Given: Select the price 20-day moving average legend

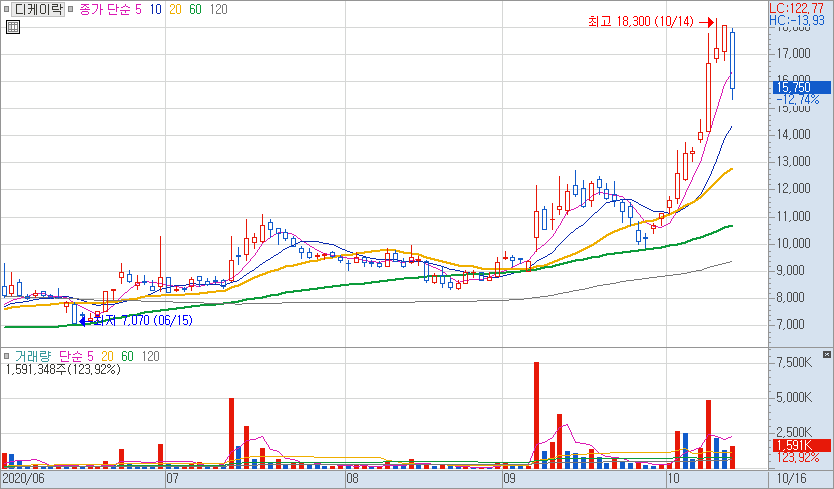Looking at the screenshot, I should pyautogui.click(x=176, y=9).
